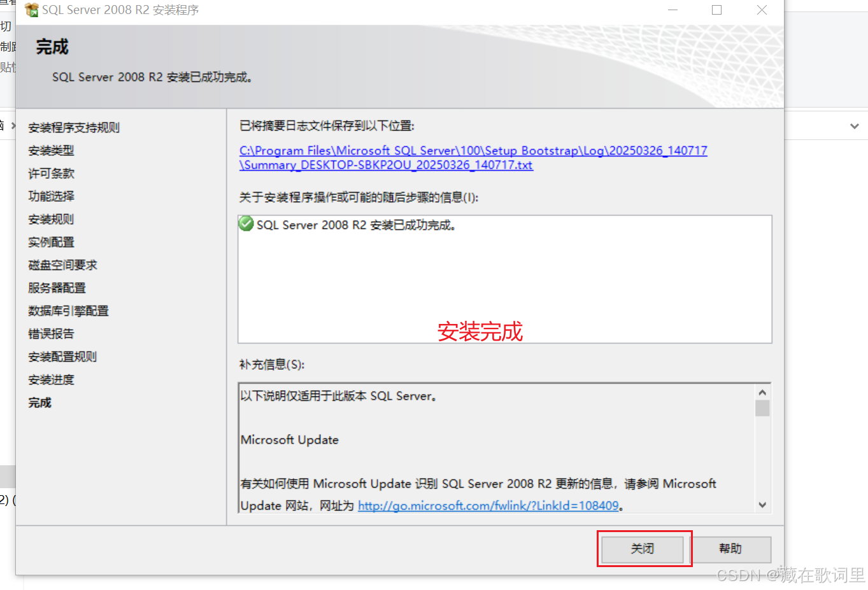This screenshot has height=590, width=868.
Task: Expand the chevron in the background window
Action: [x=854, y=126]
